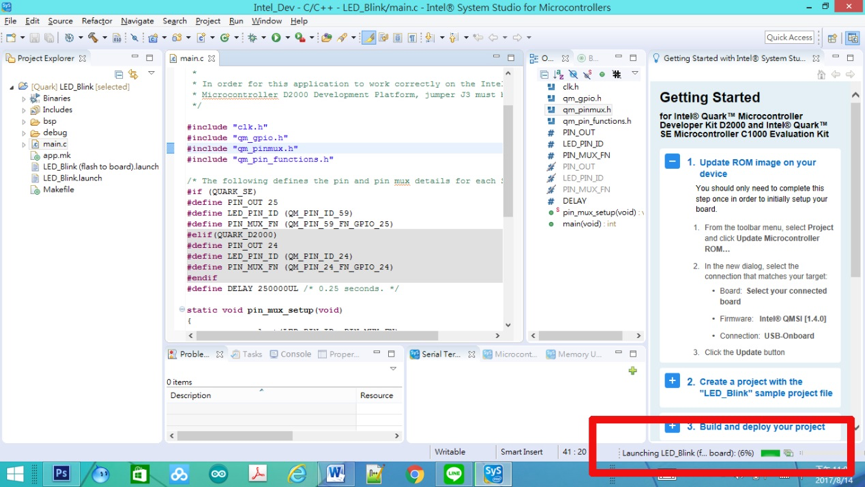865x487 pixels.
Task: Click Collapse All icon in Outline view
Action: click(544, 74)
